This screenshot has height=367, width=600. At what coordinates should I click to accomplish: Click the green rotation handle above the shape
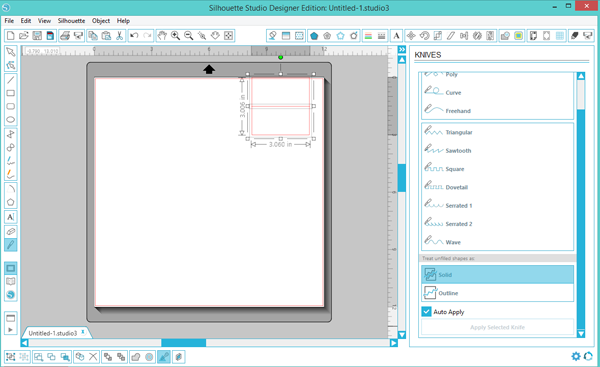280,57
